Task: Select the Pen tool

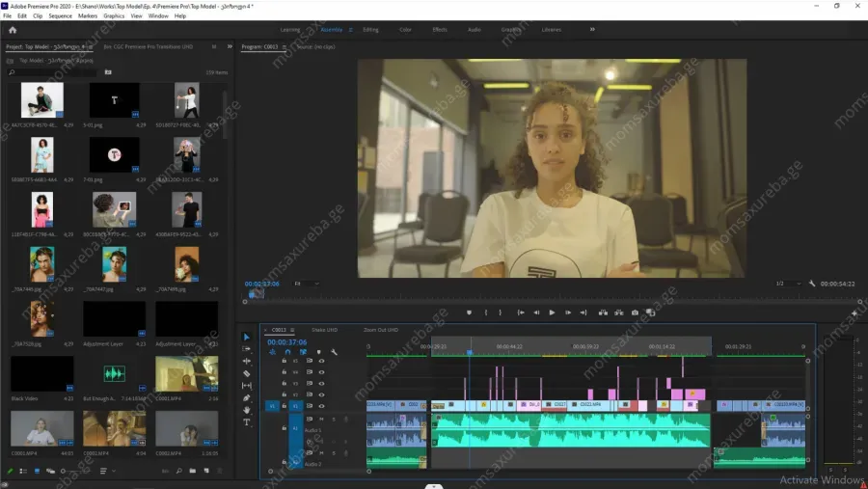Action: [247, 397]
